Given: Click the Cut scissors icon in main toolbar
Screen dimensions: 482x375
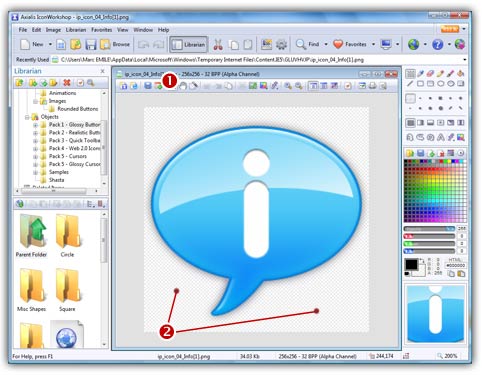Looking at the screenshot, I should pyautogui.click(x=218, y=44).
